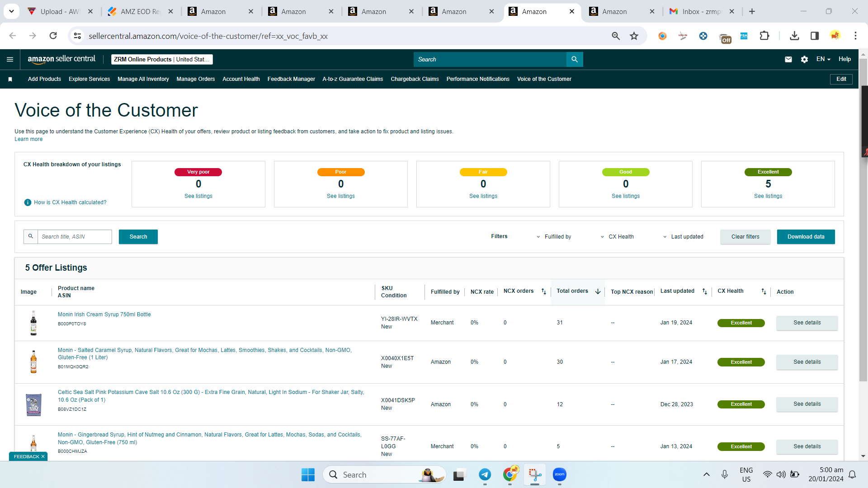Reload the page with browser refresh icon
The width and height of the screenshot is (868, 488).
coord(53,36)
